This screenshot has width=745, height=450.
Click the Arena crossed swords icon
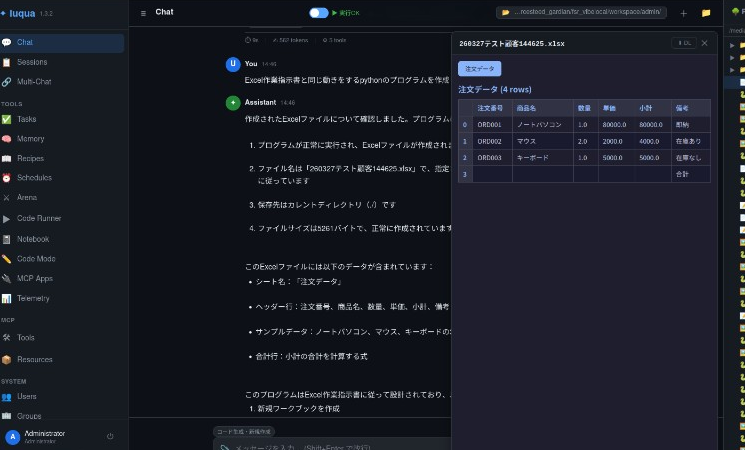tap(6, 198)
